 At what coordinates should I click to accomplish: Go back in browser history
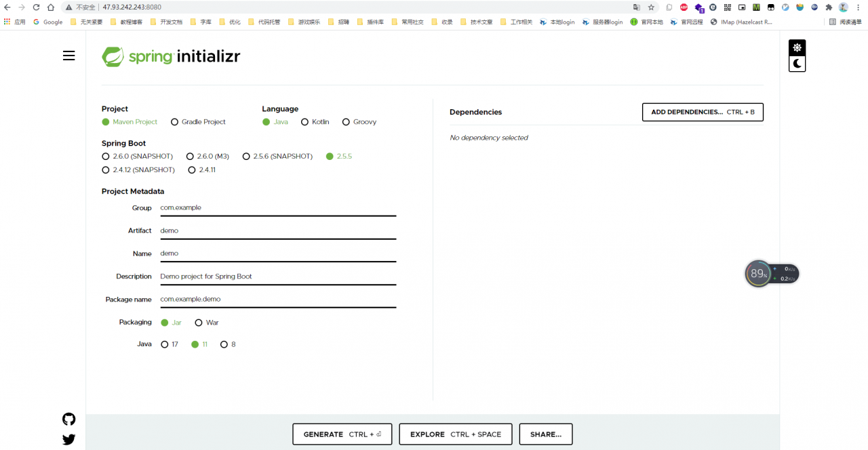pos(7,7)
